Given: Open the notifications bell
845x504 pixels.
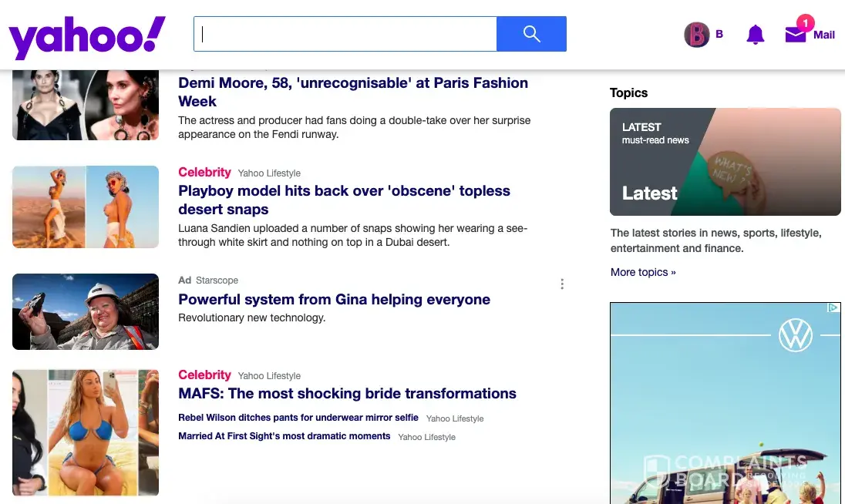Looking at the screenshot, I should tap(755, 35).
